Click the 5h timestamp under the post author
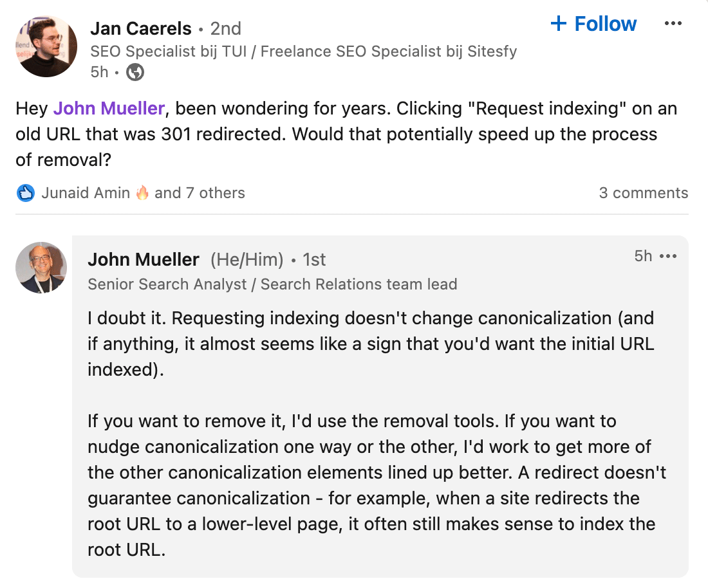The image size is (708, 588). point(99,72)
